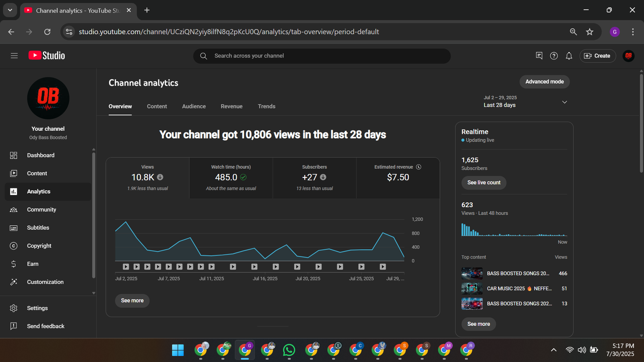
Task: Select the Views metric card
Action: click(148, 178)
